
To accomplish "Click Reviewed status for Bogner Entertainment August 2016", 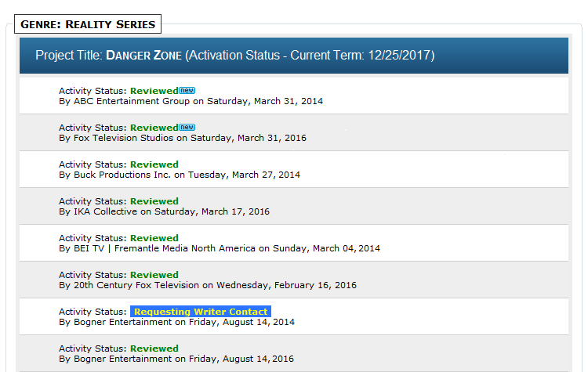I will [x=154, y=349].
